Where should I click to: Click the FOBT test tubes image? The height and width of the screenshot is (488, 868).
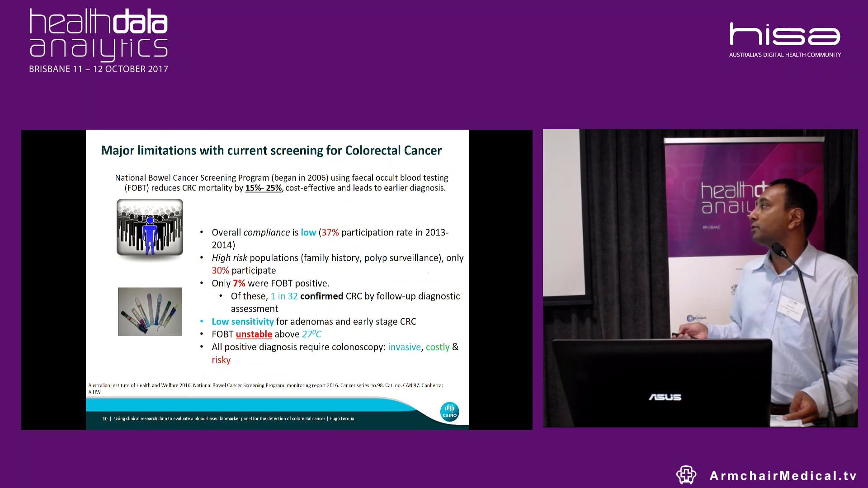[x=150, y=311]
